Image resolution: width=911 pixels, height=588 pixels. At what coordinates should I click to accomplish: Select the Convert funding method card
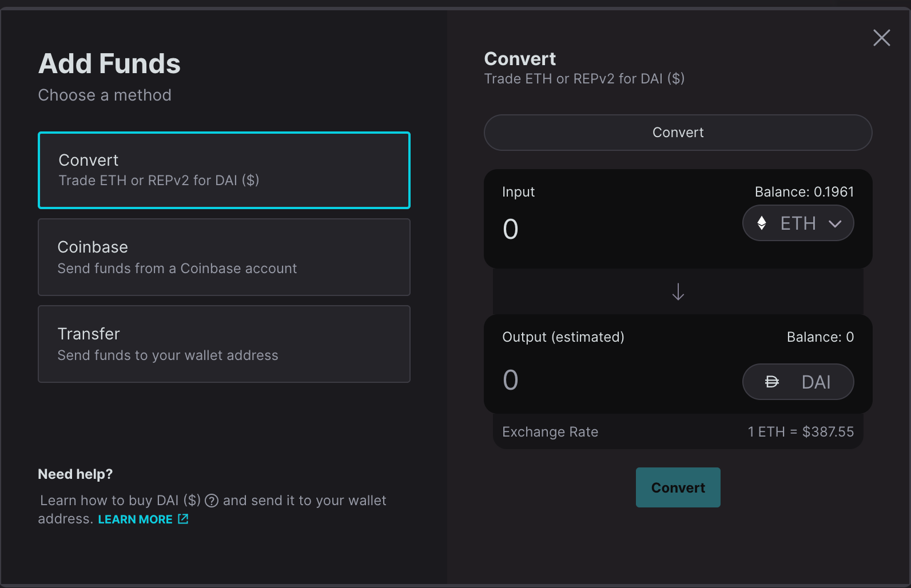(x=224, y=170)
